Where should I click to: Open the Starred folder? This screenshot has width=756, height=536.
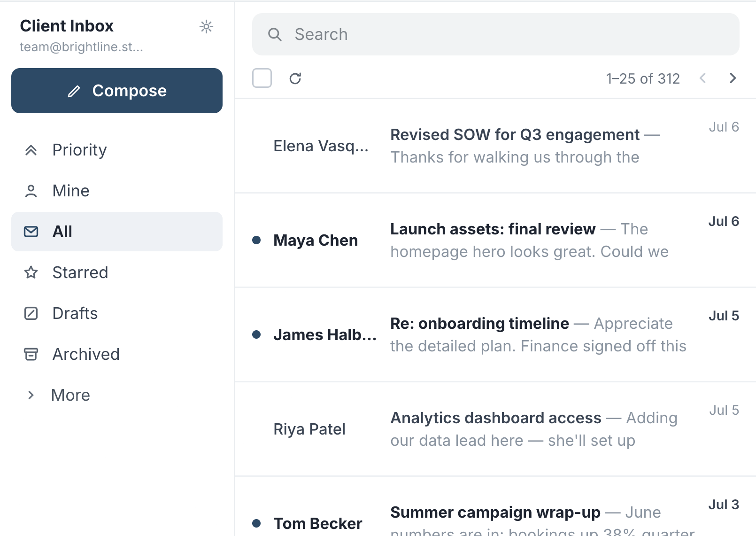[117, 272]
